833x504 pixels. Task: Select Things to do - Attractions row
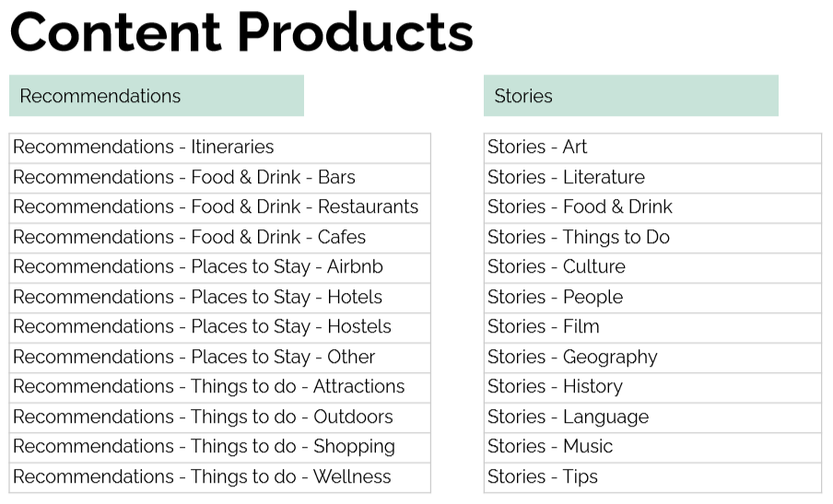point(219,387)
